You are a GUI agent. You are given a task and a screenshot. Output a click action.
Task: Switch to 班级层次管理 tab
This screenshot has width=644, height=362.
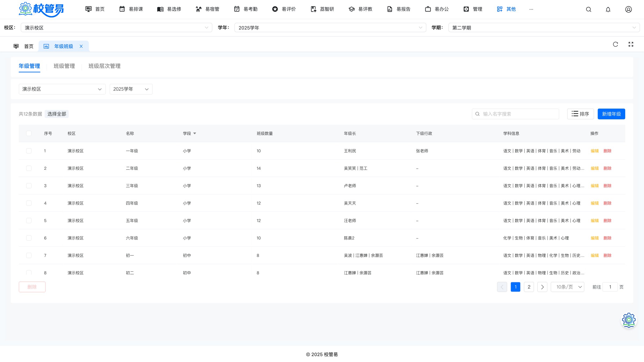pyautogui.click(x=104, y=66)
